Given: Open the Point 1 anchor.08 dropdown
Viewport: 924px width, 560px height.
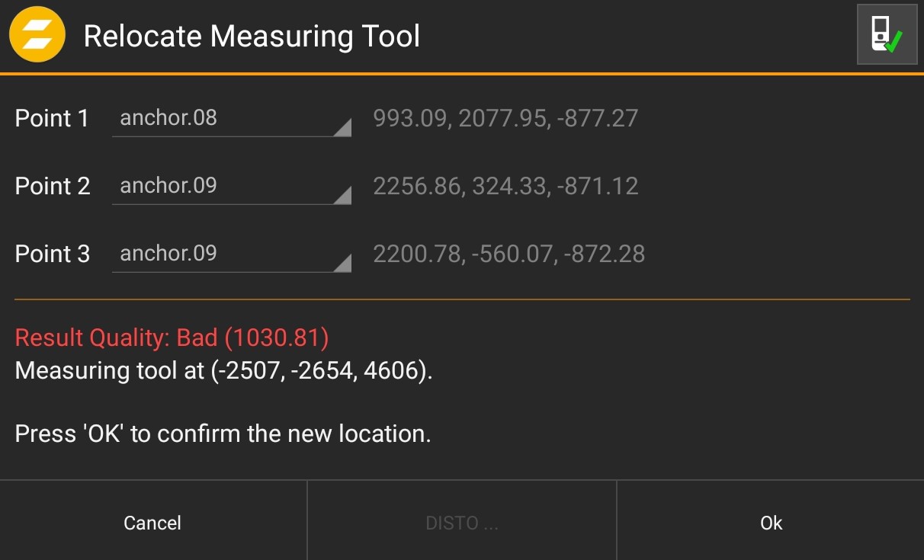Looking at the screenshot, I should click(229, 119).
